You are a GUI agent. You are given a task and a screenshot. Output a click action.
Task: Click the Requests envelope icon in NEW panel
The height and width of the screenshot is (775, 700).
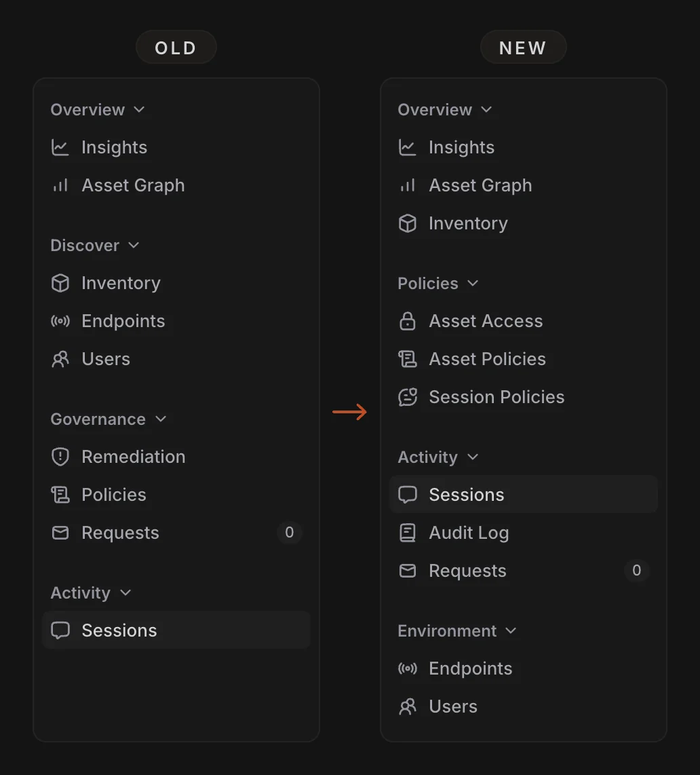point(408,571)
